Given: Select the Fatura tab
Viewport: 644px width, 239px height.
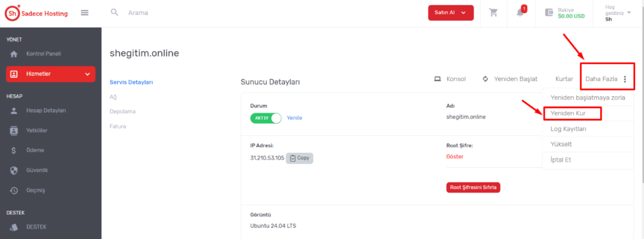Looking at the screenshot, I should (x=118, y=126).
